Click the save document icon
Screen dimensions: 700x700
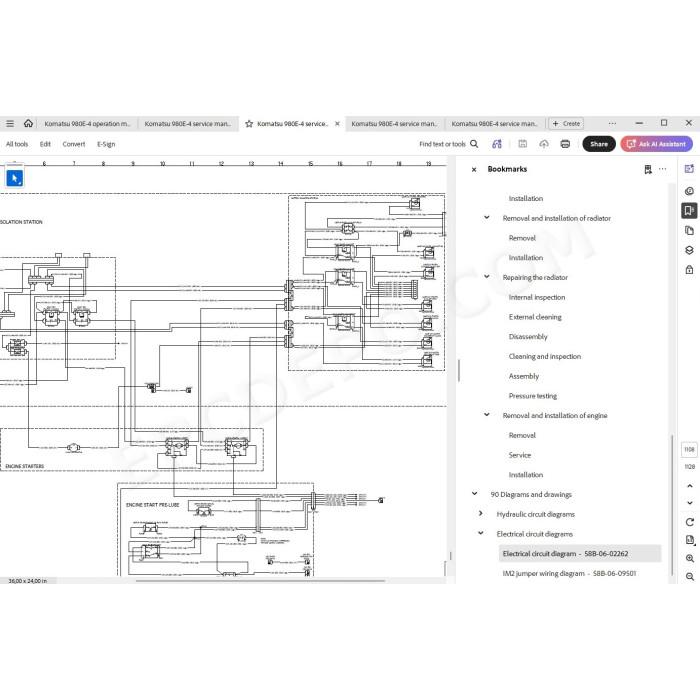(522, 144)
